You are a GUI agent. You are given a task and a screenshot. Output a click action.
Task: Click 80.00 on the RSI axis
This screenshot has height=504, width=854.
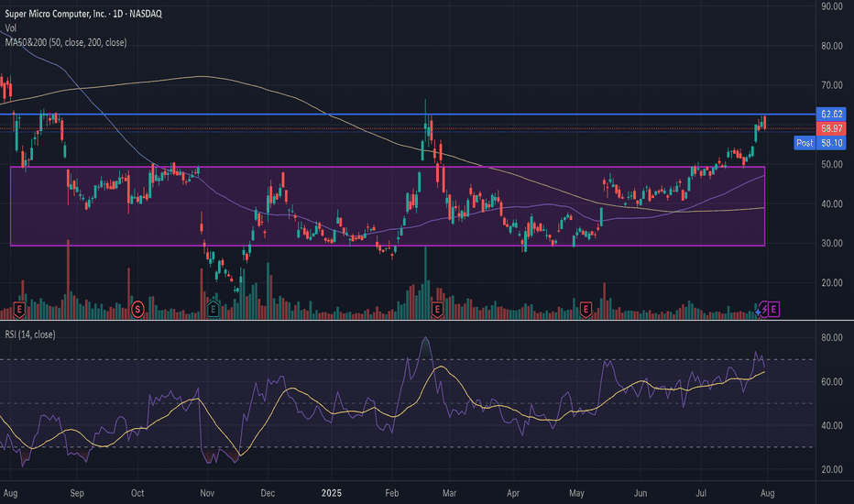click(832, 338)
